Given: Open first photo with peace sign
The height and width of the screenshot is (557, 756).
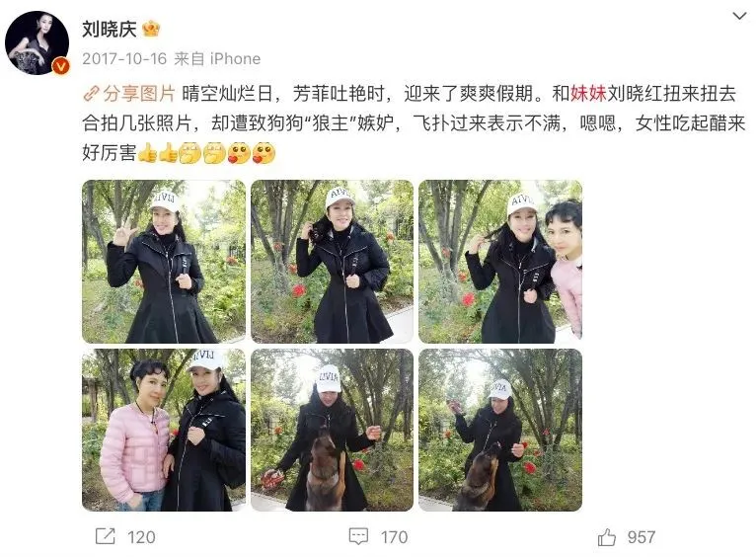Looking at the screenshot, I should (164, 262).
